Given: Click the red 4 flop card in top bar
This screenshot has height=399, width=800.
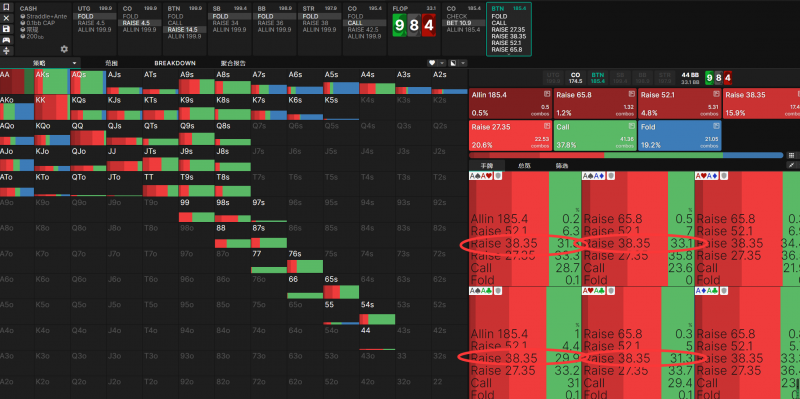Looking at the screenshot, I should (429, 24).
